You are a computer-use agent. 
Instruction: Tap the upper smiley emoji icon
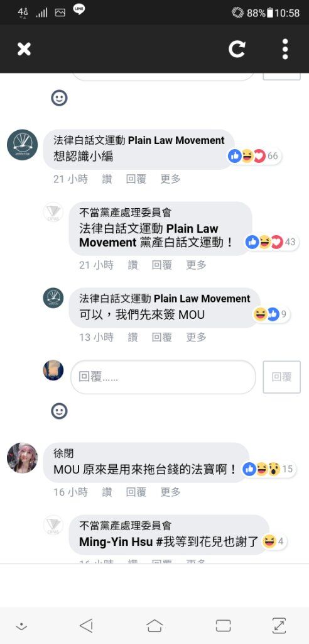pos(59,98)
